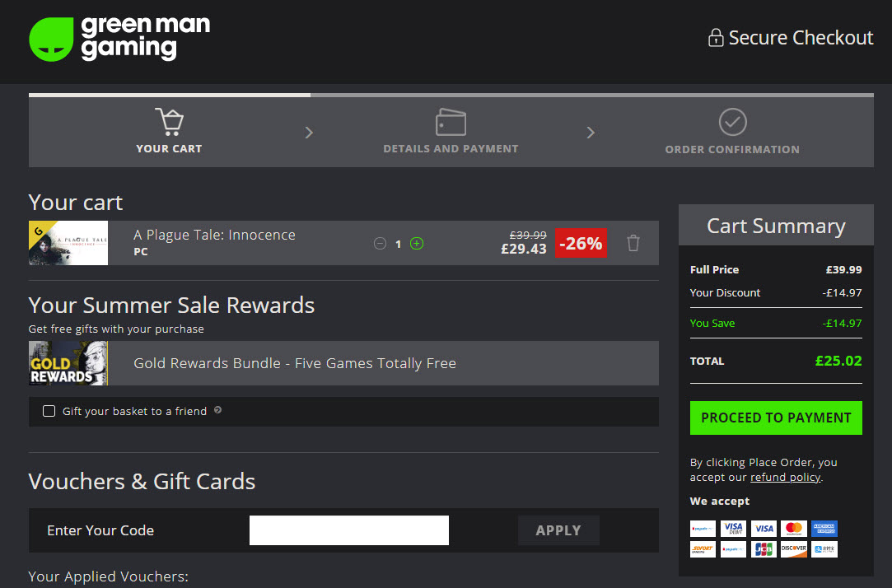Increase A Plague Tale quantity with the green plus
The height and width of the screenshot is (588, 892).
pyautogui.click(x=417, y=244)
